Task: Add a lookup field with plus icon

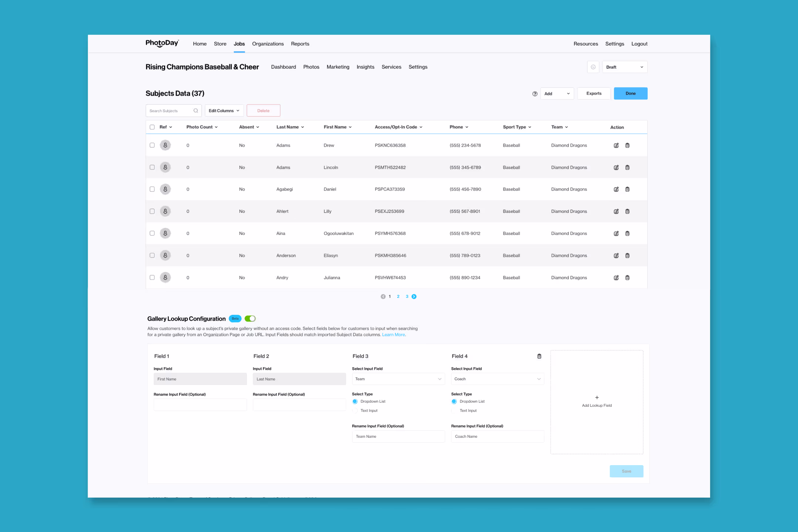Action: 597,398
